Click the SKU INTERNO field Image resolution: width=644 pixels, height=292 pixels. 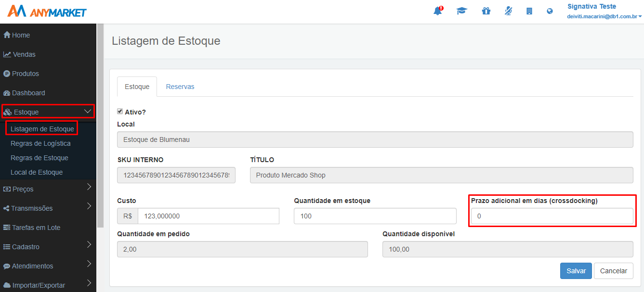[x=176, y=175]
